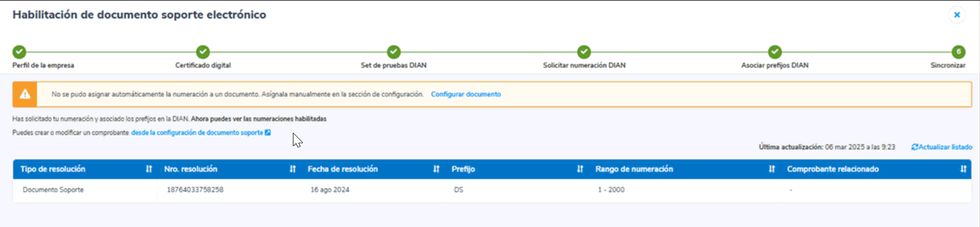
Task: Click the orange warning triangle icon
Action: [25, 94]
